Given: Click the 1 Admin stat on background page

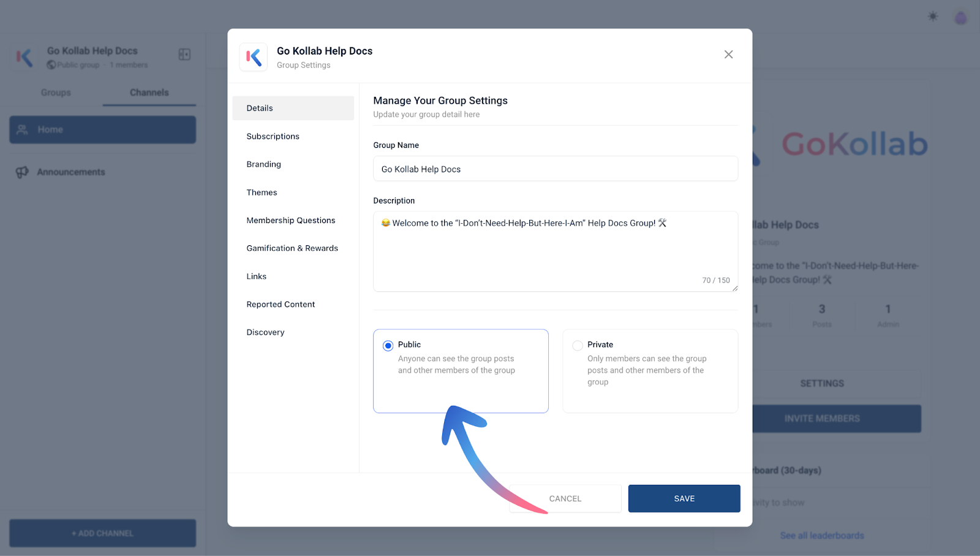Looking at the screenshot, I should click(888, 315).
